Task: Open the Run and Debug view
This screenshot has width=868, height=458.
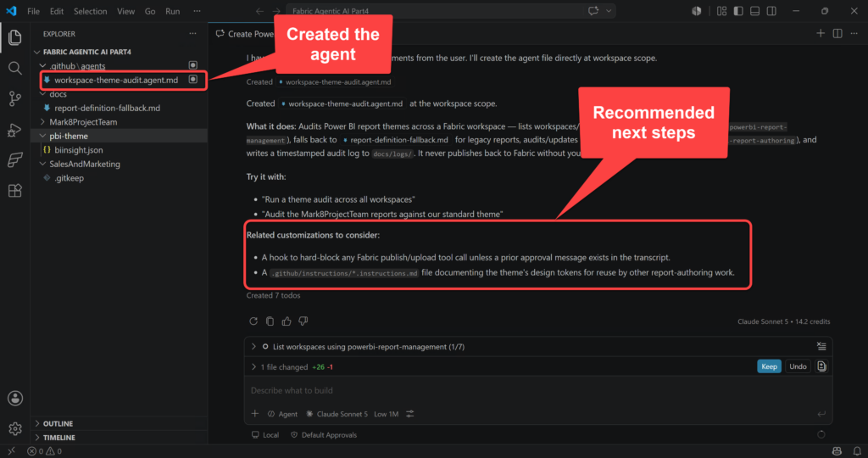Action: pyautogui.click(x=15, y=130)
